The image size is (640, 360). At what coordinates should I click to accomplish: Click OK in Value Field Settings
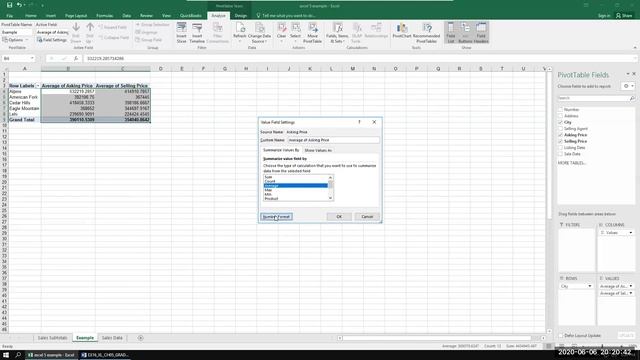(x=339, y=217)
